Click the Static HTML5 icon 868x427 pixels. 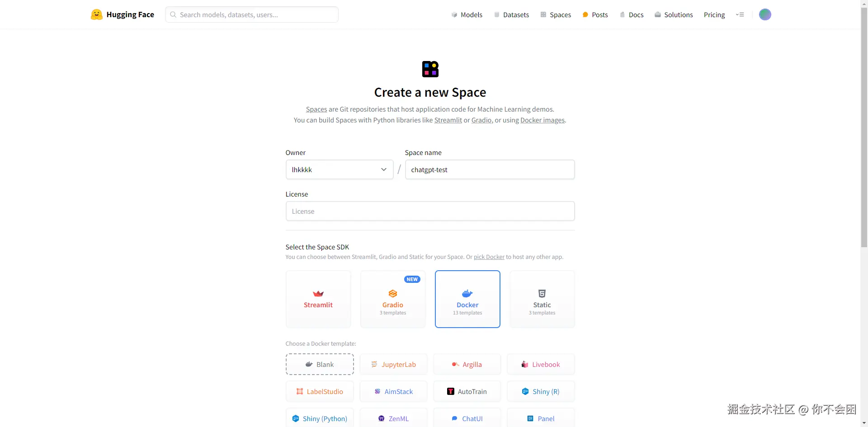click(x=542, y=294)
